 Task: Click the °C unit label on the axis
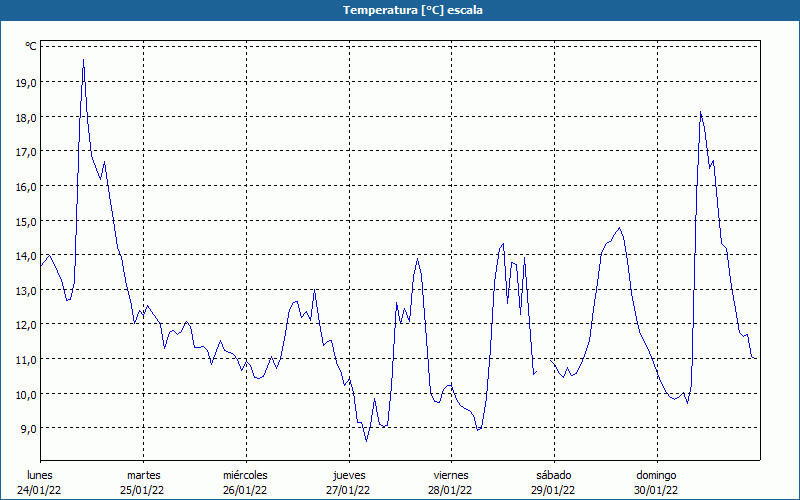point(31,46)
